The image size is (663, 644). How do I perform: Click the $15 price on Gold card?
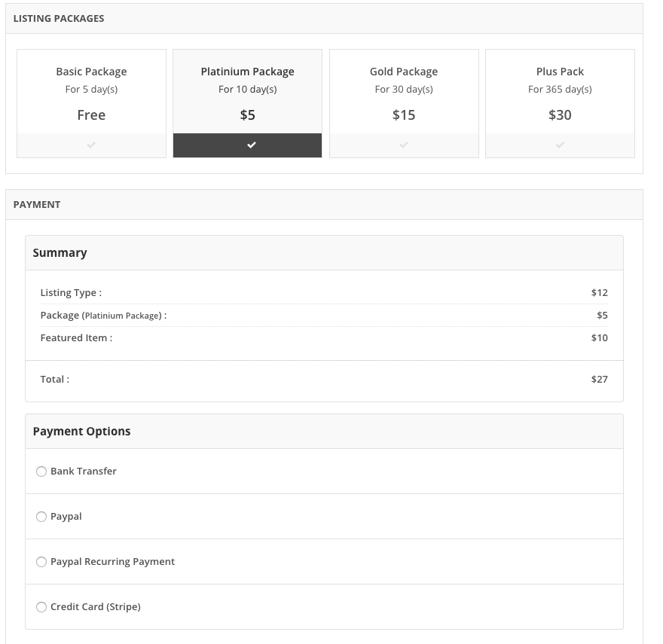(404, 115)
